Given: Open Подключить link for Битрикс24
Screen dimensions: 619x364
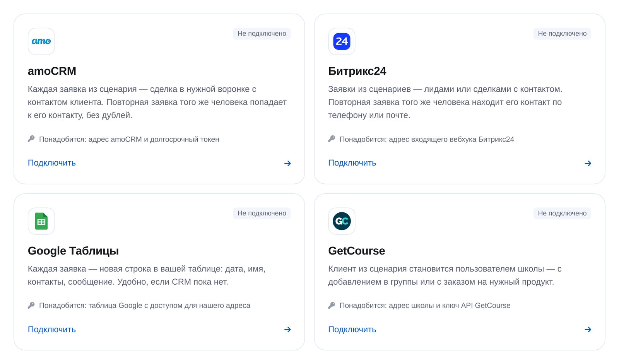Looking at the screenshot, I should (352, 163).
